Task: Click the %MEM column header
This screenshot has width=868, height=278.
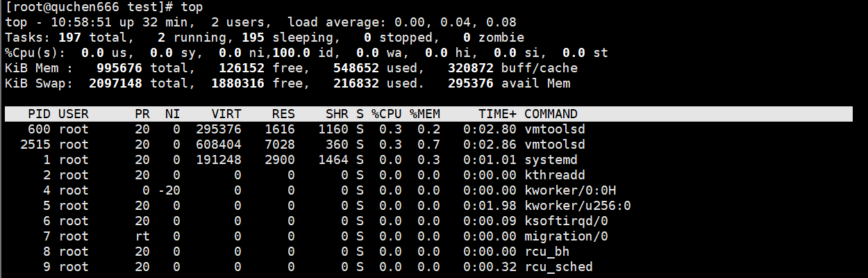Action: click(425, 114)
